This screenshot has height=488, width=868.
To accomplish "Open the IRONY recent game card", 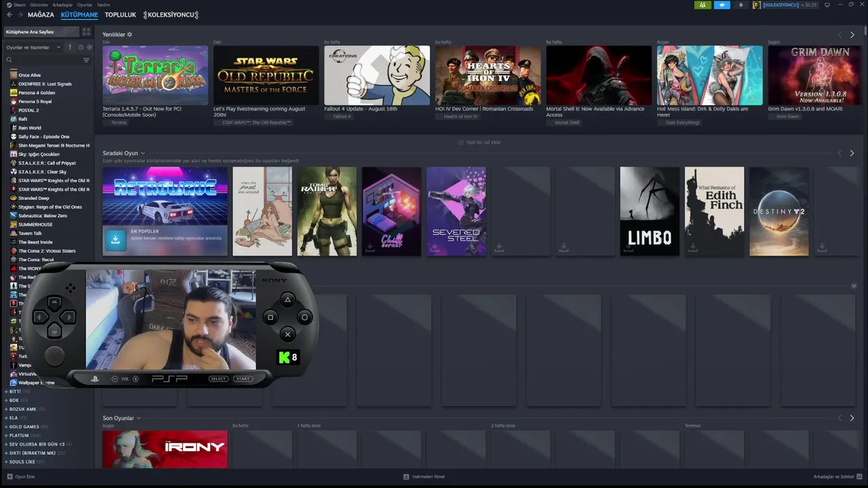I will click(165, 449).
